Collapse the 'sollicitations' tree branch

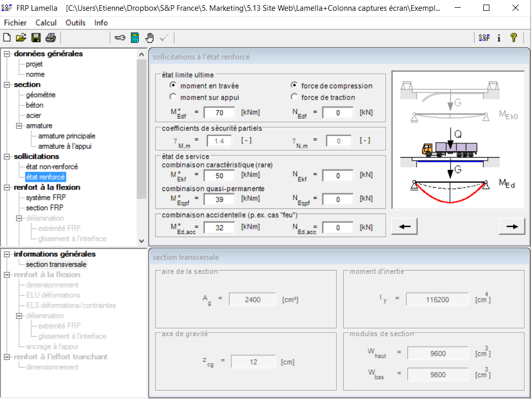click(x=7, y=157)
